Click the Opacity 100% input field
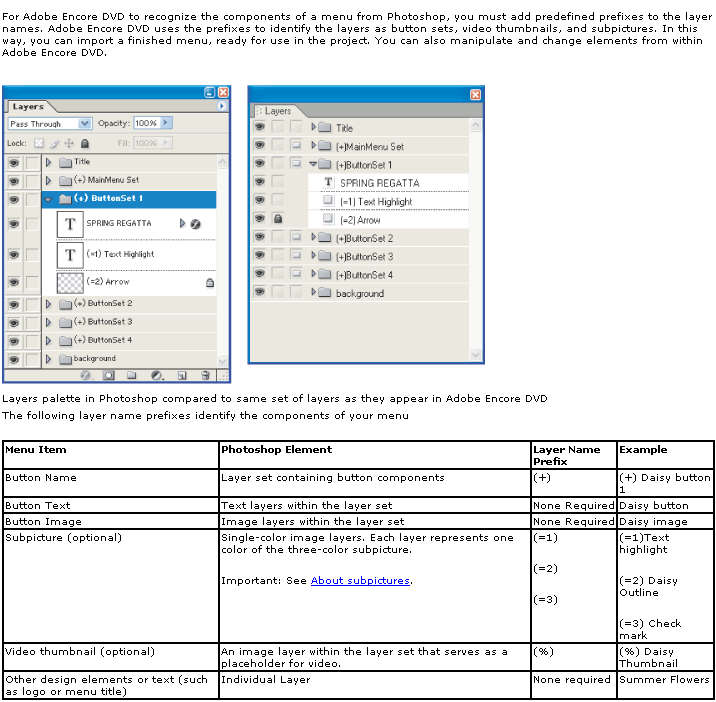Image resolution: width=716 pixels, height=702 pixels. pyautogui.click(x=147, y=123)
